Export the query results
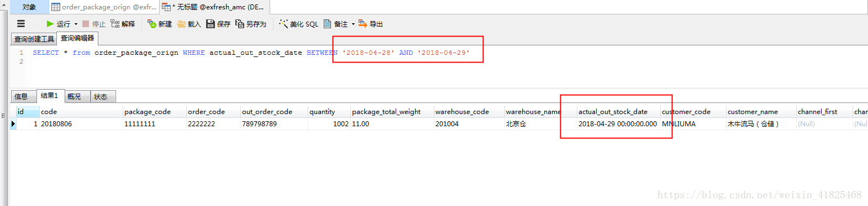 [371, 24]
